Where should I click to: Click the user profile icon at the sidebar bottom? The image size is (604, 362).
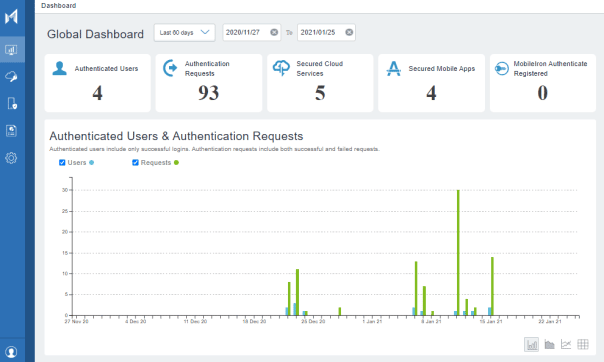coord(11,352)
